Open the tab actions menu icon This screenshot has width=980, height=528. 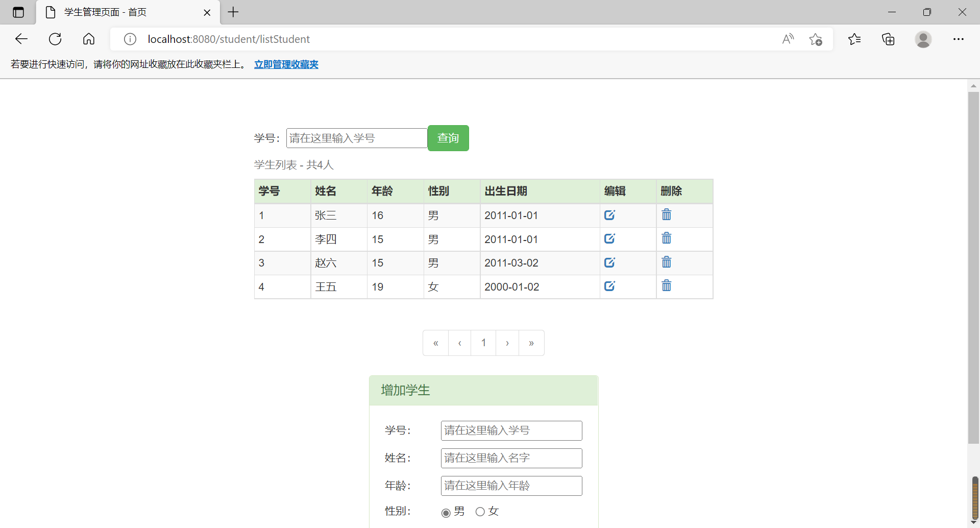pos(18,12)
